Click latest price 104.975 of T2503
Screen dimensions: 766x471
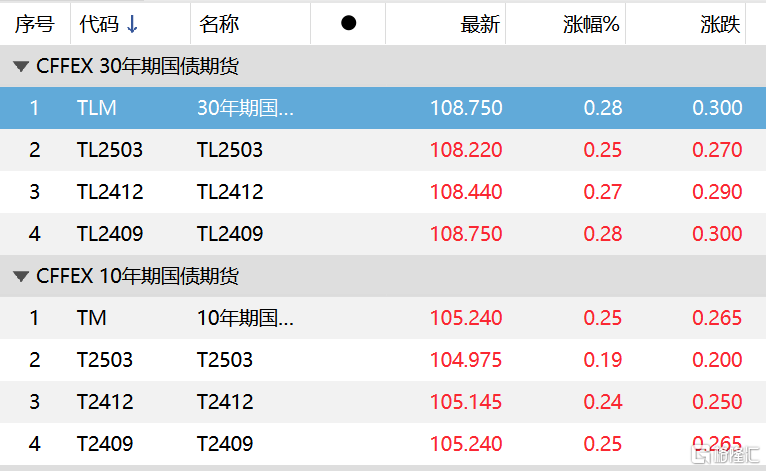click(x=466, y=360)
